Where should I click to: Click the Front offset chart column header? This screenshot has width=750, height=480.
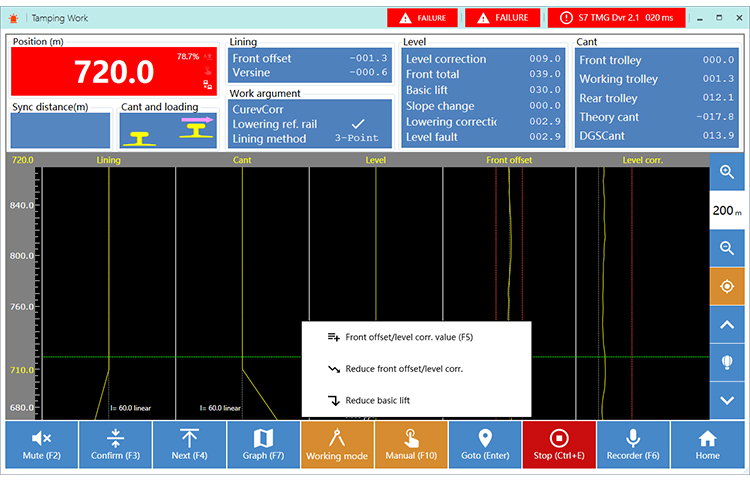pyautogui.click(x=509, y=160)
